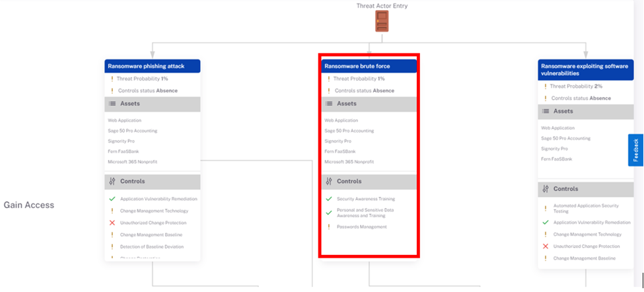Screen dimensions: 644x292
Task: Select Microsoft 365 Nonprofit in phishing attack card
Action: [132, 162]
